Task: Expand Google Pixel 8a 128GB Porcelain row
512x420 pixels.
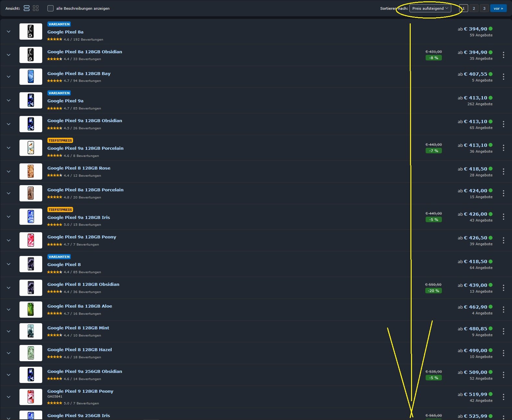Action: [8, 193]
